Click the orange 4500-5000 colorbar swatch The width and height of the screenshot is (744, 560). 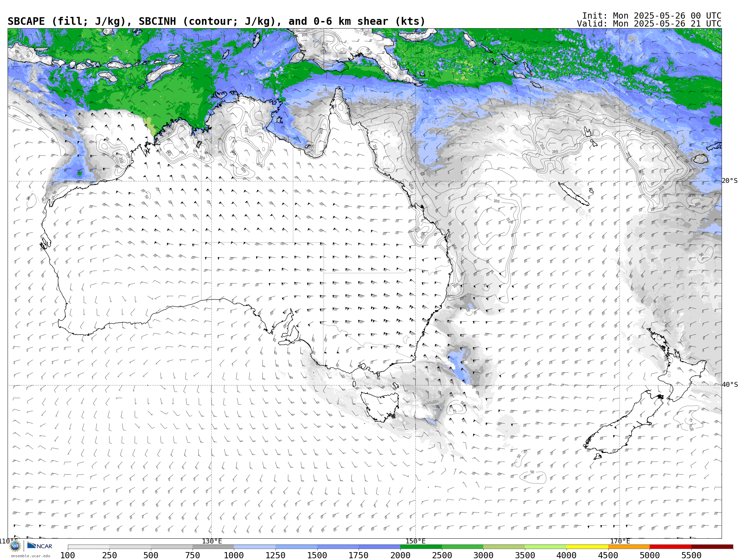pyautogui.click(x=629, y=547)
